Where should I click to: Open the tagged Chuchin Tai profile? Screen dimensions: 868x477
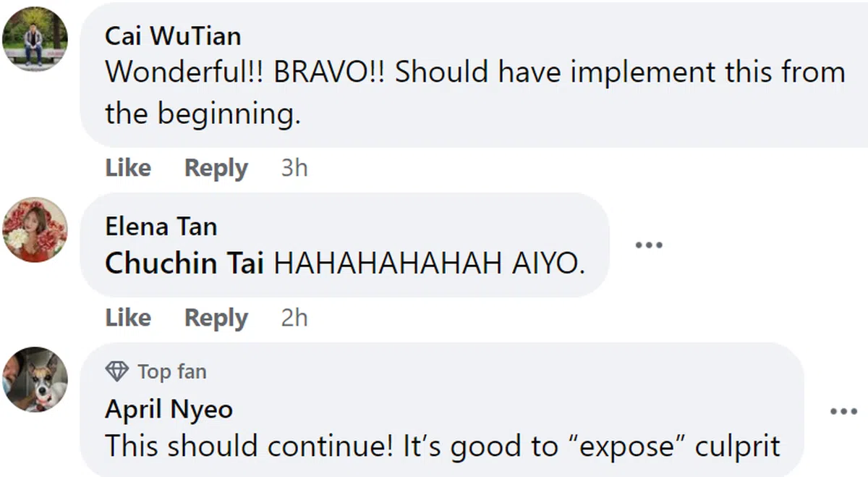(184, 264)
